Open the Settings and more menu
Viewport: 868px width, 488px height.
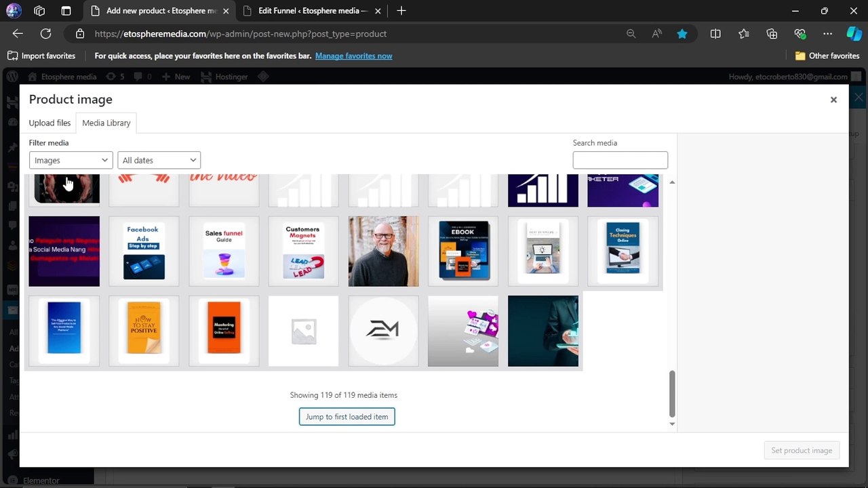click(x=827, y=34)
